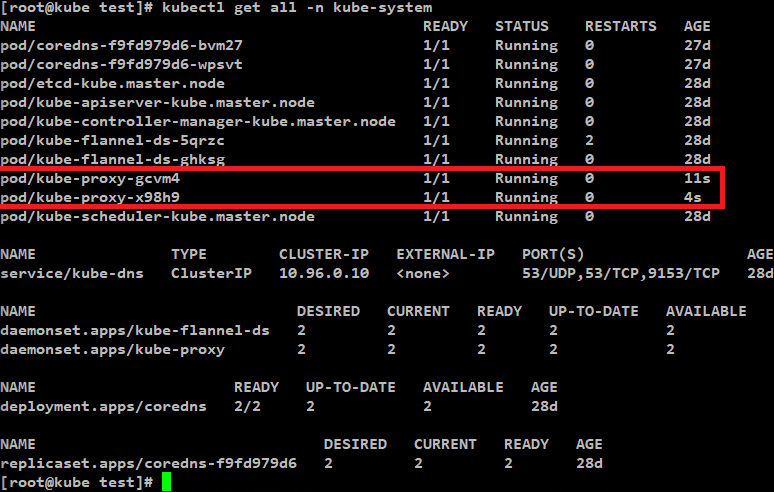
Task: Click the 1/1 READY value of kube-scheduler pod
Action: 436,217
